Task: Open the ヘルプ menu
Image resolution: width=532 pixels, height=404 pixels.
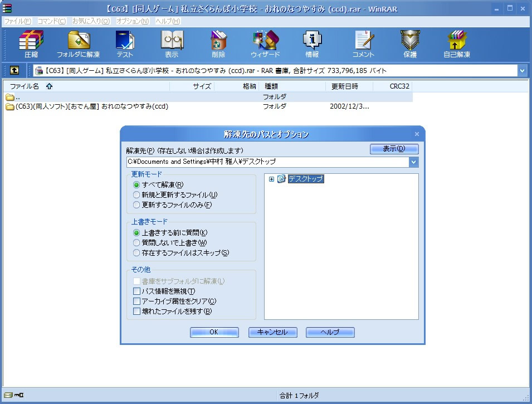Action: (x=168, y=21)
